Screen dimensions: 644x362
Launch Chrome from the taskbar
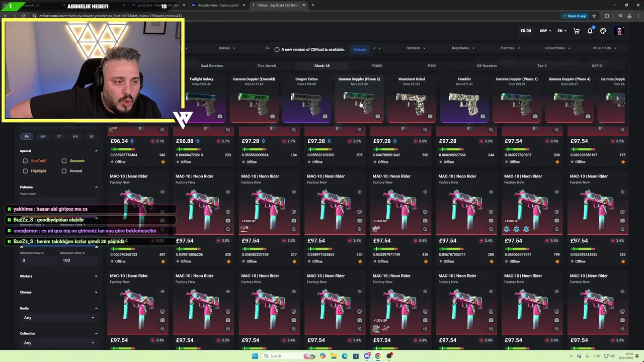click(x=378, y=356)
